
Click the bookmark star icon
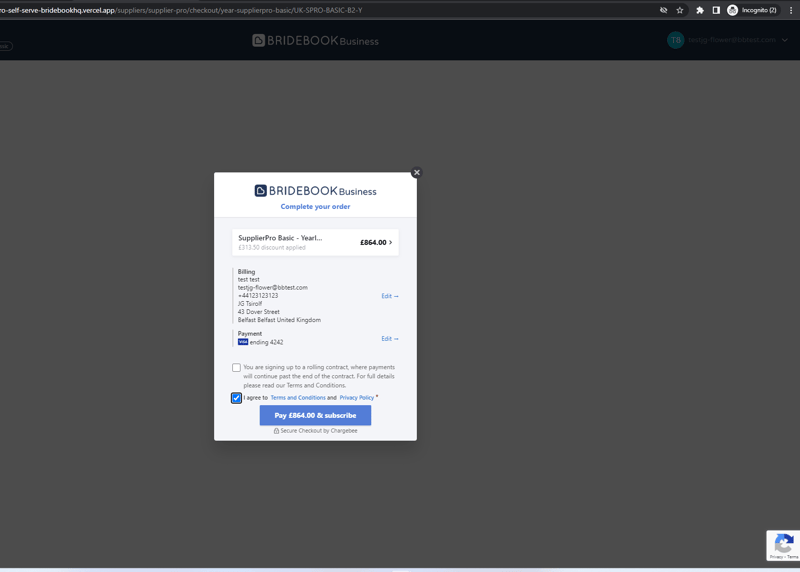680,10
